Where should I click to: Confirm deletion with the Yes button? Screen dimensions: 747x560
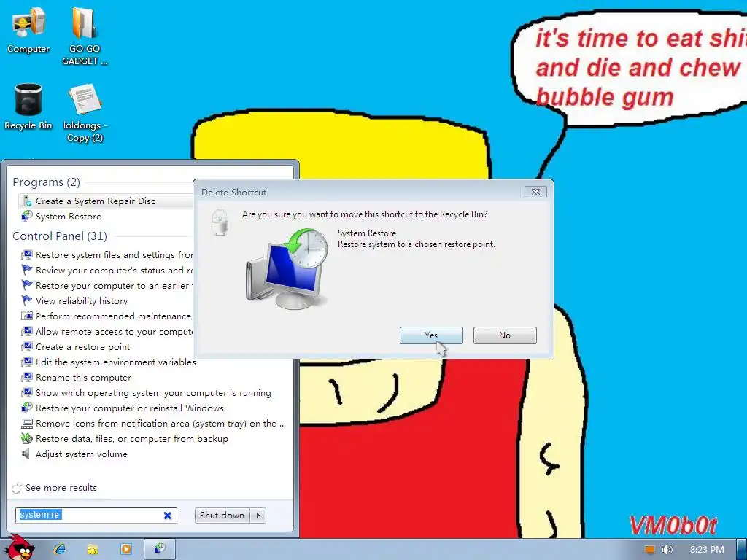(431, 335)
